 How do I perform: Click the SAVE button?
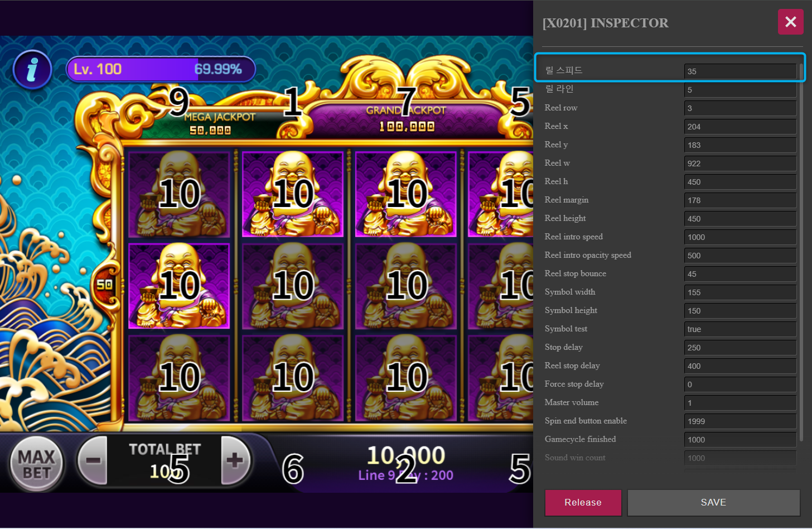tap(714, 503)
